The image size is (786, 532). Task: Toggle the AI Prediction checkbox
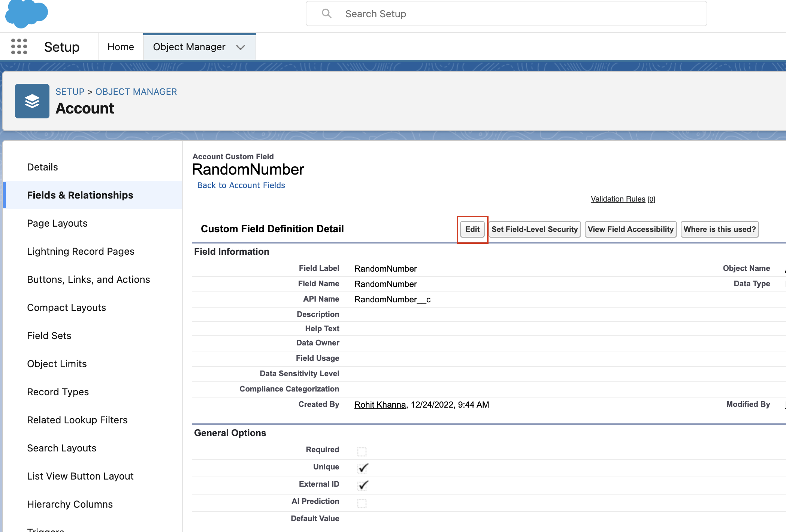[x=362, y=503]
